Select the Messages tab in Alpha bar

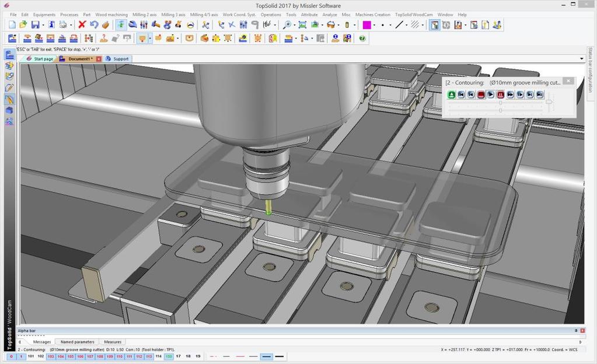(x=41, y=342)
